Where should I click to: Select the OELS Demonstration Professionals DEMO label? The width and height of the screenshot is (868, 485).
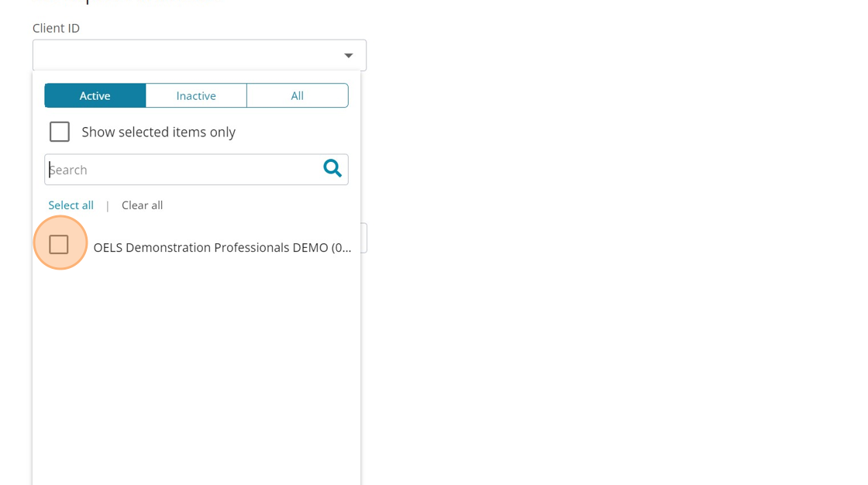(x=222, y=248)
